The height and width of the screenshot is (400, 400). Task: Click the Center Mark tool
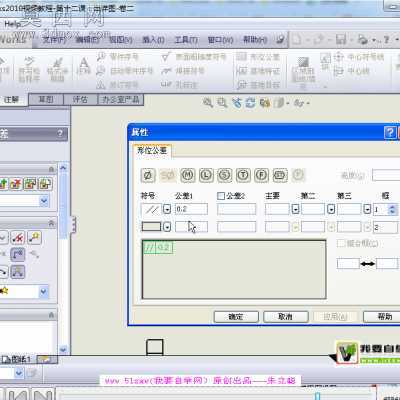pyautogui.click(x=359, y=57)
